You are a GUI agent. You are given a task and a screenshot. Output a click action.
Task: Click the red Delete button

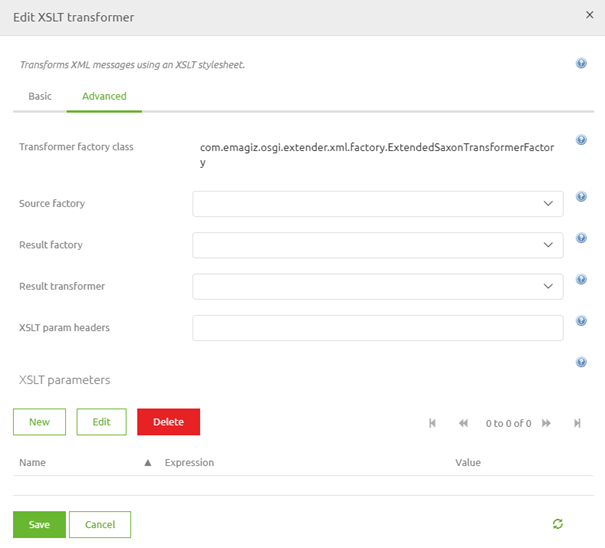[x=169, y=422]
